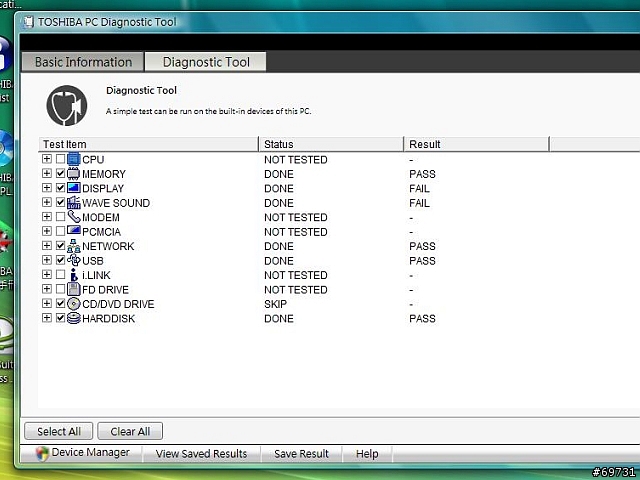This screenshot has width=640, height=480.
Task: Uncheck the DISPLAY test checkbox
Action: coord(60,188)
